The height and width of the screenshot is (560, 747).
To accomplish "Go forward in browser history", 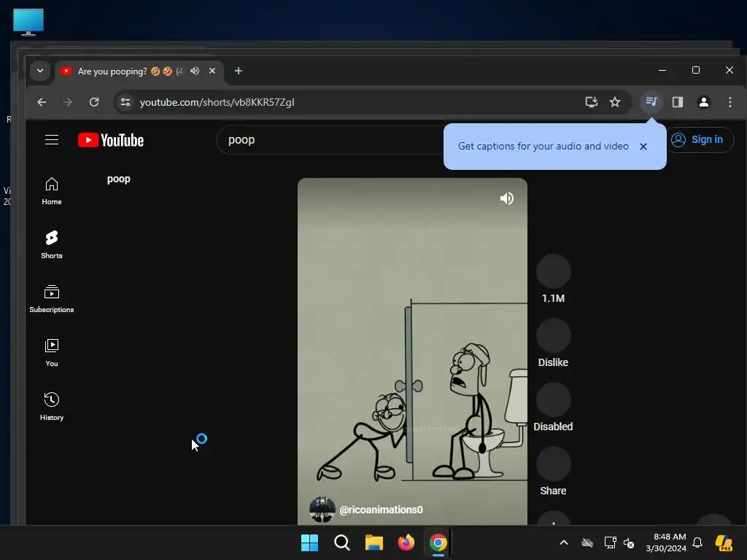I will [x=68, y=102].
